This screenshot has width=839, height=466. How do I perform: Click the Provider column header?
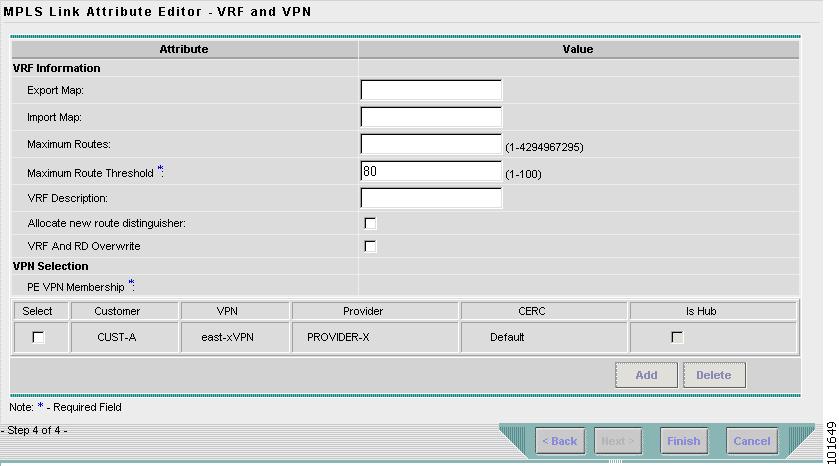point(375,311)
